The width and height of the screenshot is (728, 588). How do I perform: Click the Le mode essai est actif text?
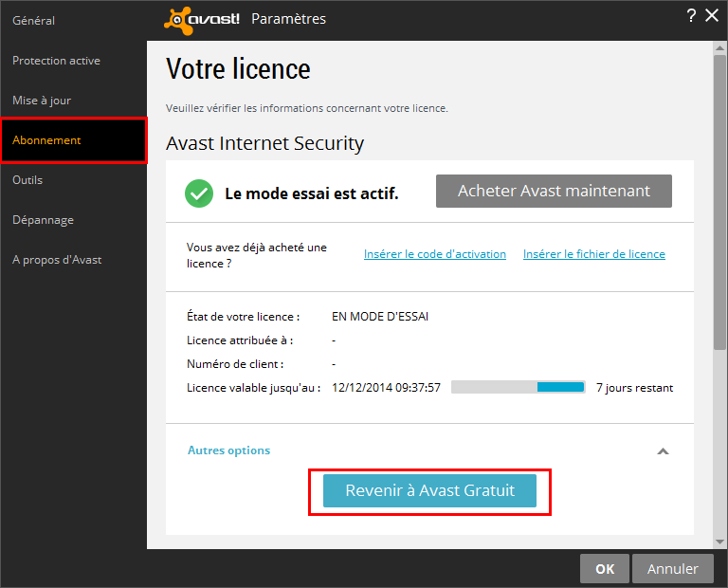312,193
